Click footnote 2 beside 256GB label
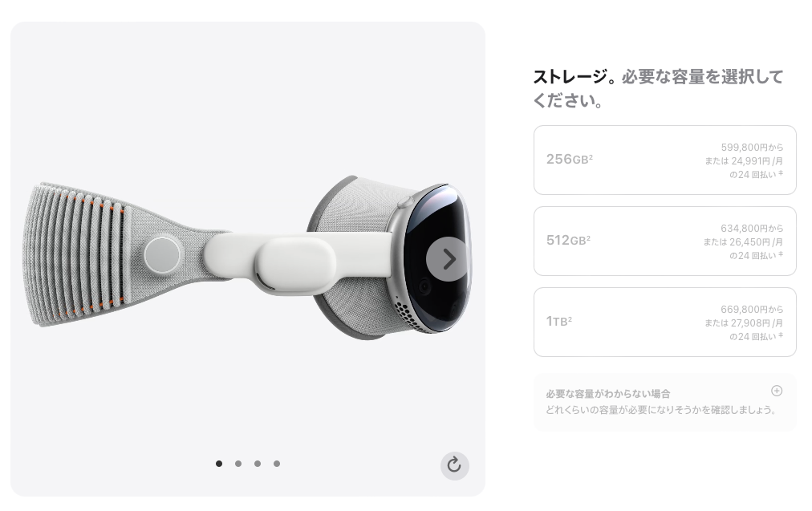The image size is (812, 511). [x=591, y=156]
